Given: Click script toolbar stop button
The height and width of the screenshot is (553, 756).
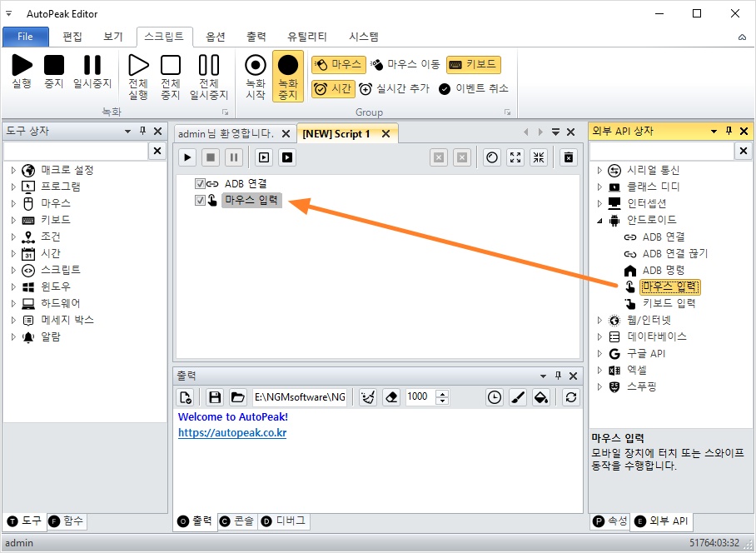Looking at the screenshot, I should (211, 157).
